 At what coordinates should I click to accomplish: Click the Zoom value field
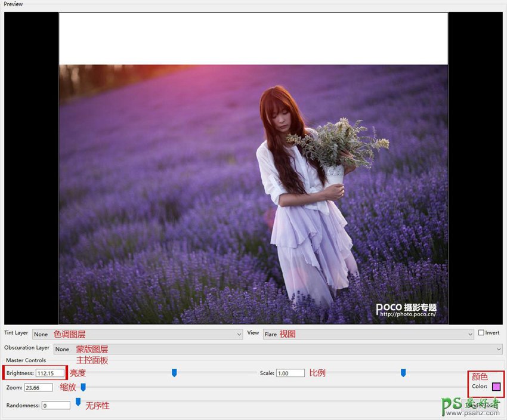pos(39,388)
